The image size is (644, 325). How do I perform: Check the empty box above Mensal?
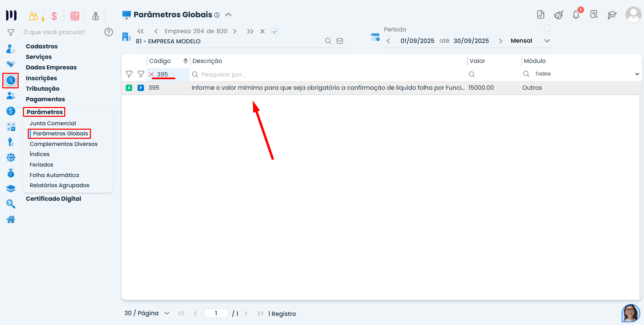[547, 28]
